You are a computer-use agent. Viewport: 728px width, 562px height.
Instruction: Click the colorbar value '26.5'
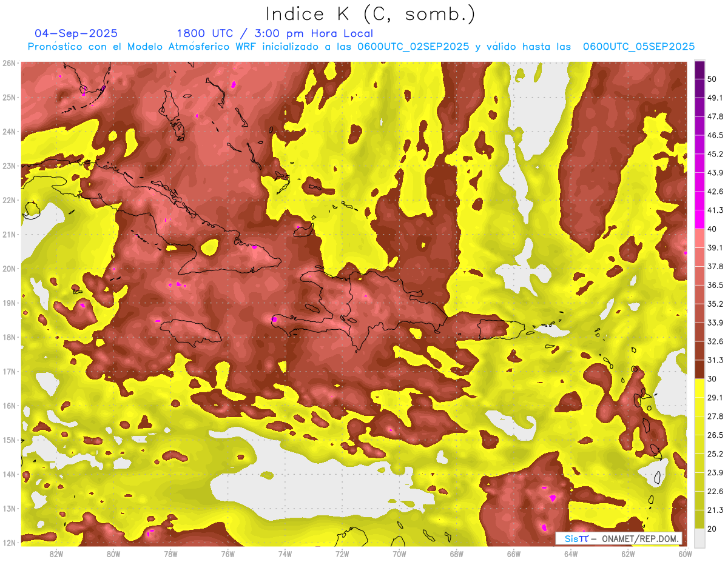click(715, 435)
